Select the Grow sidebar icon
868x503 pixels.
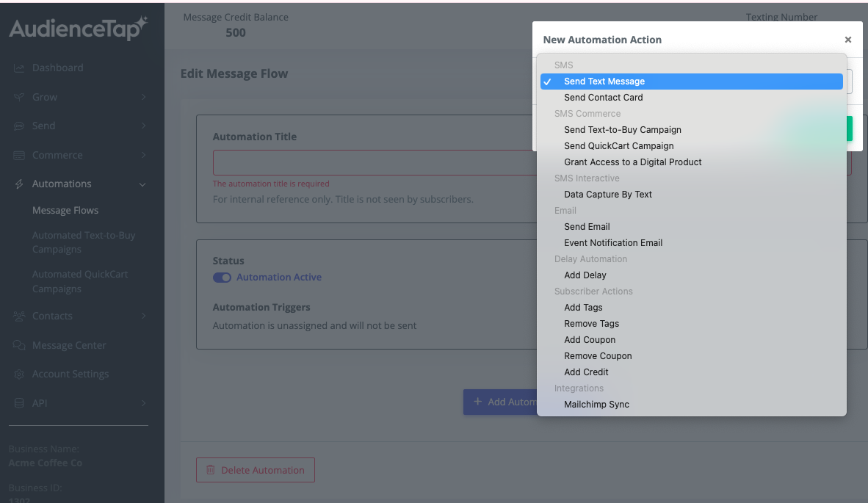pos(20,96)
